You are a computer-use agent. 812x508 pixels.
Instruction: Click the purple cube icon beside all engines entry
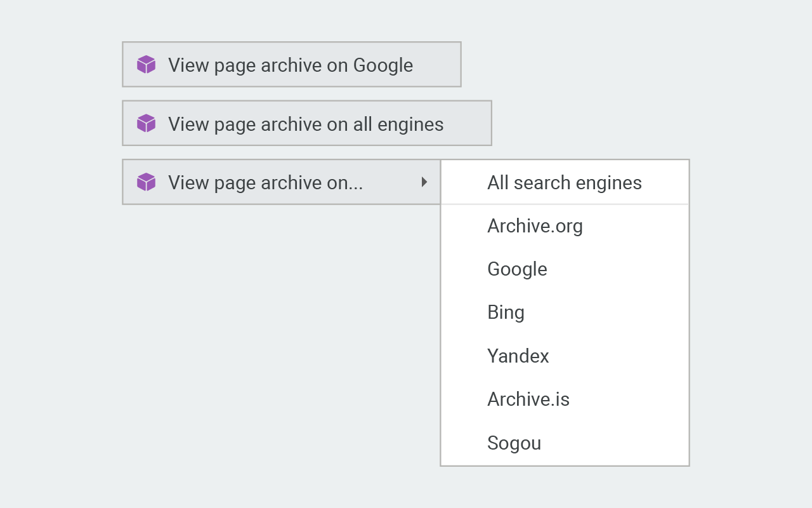pyautogui.click(x=146, y=123)
